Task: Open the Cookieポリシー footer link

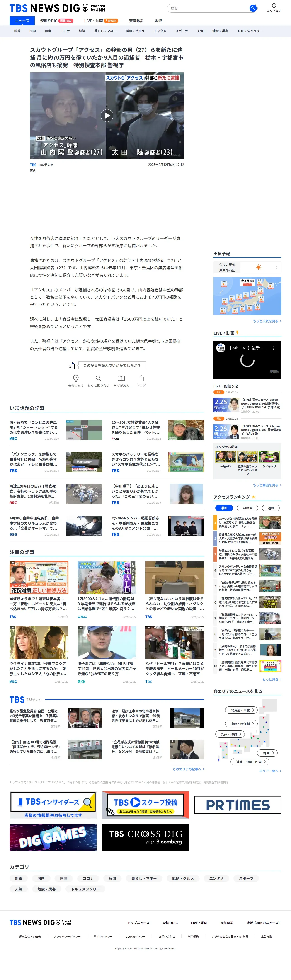Action: pyautogui.click(x=136, y=936)
